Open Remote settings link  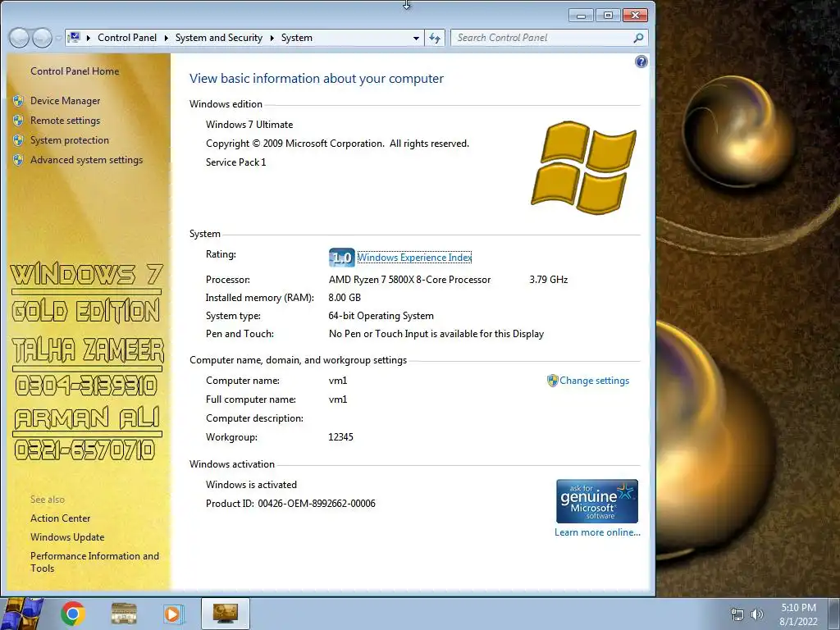(x=66, y=121)
